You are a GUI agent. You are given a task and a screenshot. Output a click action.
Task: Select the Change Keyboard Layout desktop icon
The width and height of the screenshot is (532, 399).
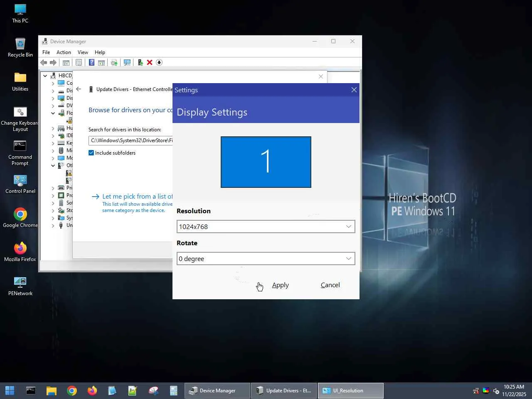pos(20,119)
